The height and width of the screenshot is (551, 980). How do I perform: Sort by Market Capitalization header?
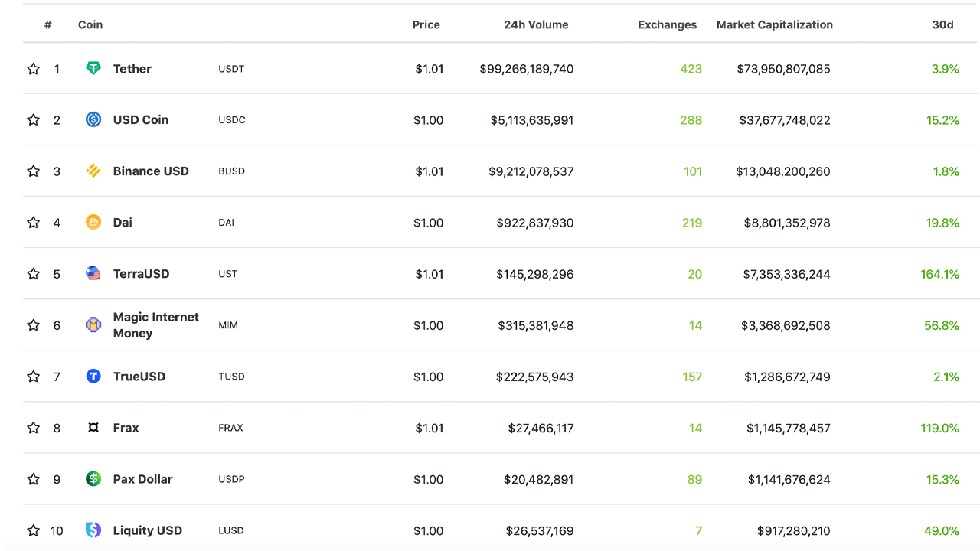775,24
